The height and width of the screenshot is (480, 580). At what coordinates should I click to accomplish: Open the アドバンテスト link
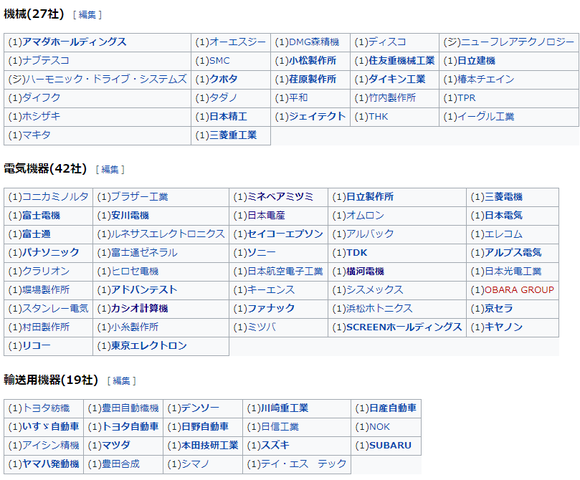tap(144, 290)
